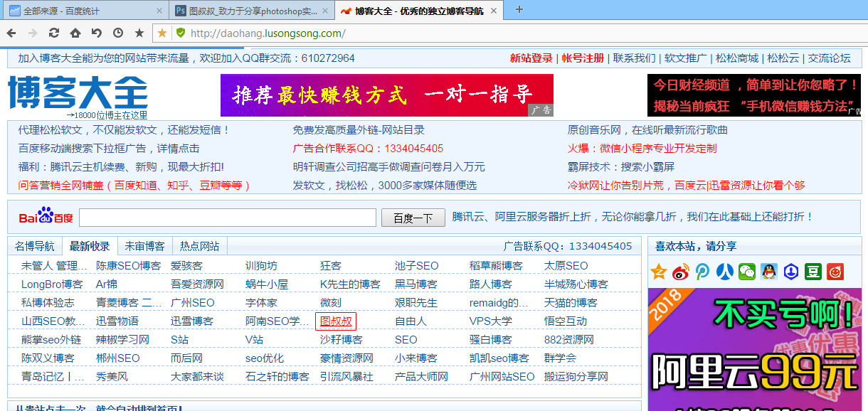
Task: Click the address bar URL
Action: pyautogui.click(x=268, y=33)
